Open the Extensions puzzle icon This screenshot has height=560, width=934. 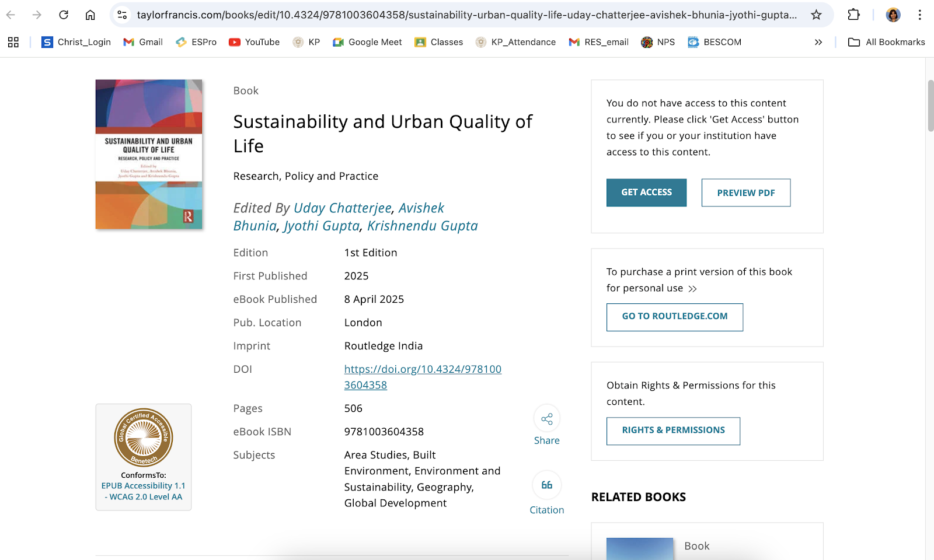coord(853,15)
